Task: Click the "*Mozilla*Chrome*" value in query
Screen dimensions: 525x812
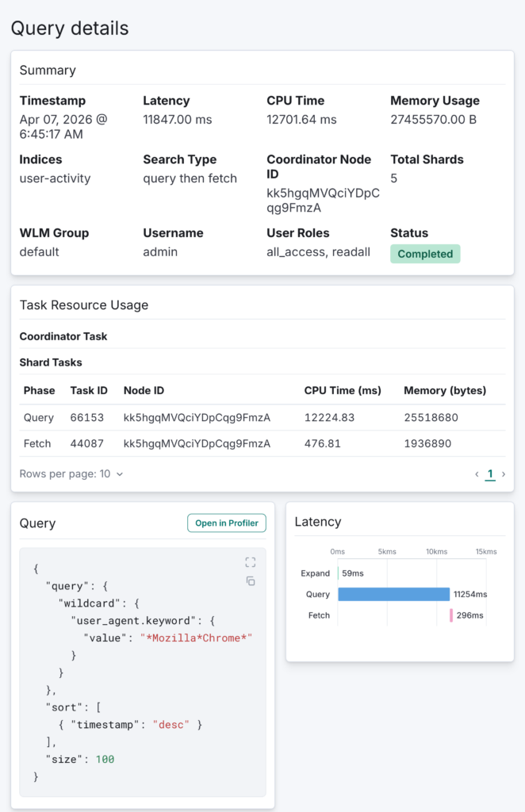Action: pyautogui.click(x=196, y=638)
